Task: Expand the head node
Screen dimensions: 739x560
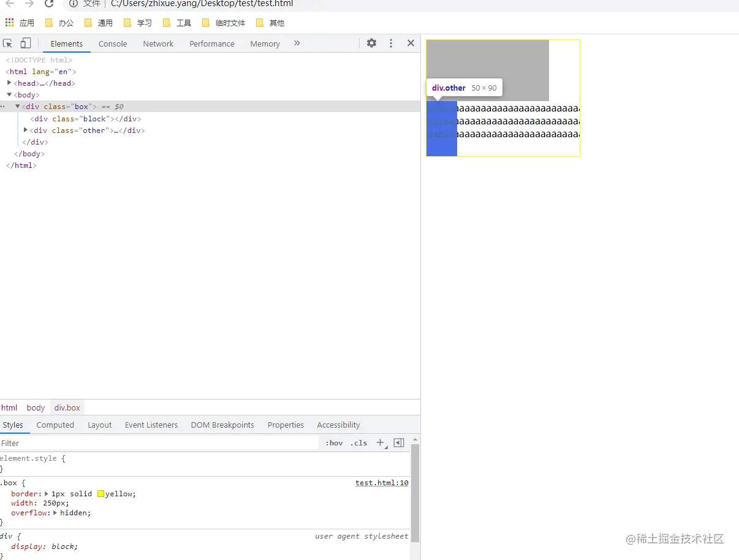Action: [x=9, y=83]
